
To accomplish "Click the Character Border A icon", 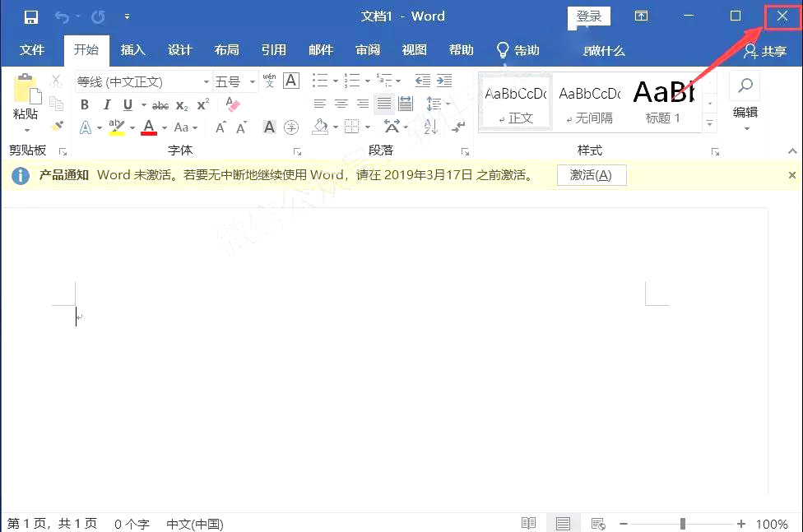I will tap(291, 81).
